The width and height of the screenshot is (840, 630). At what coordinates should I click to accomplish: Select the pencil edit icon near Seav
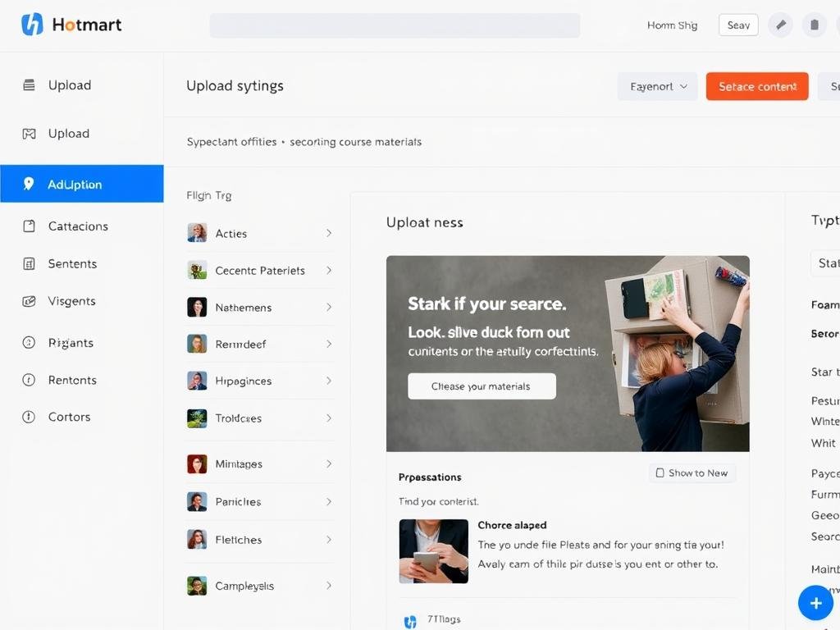tap(780, 25)
